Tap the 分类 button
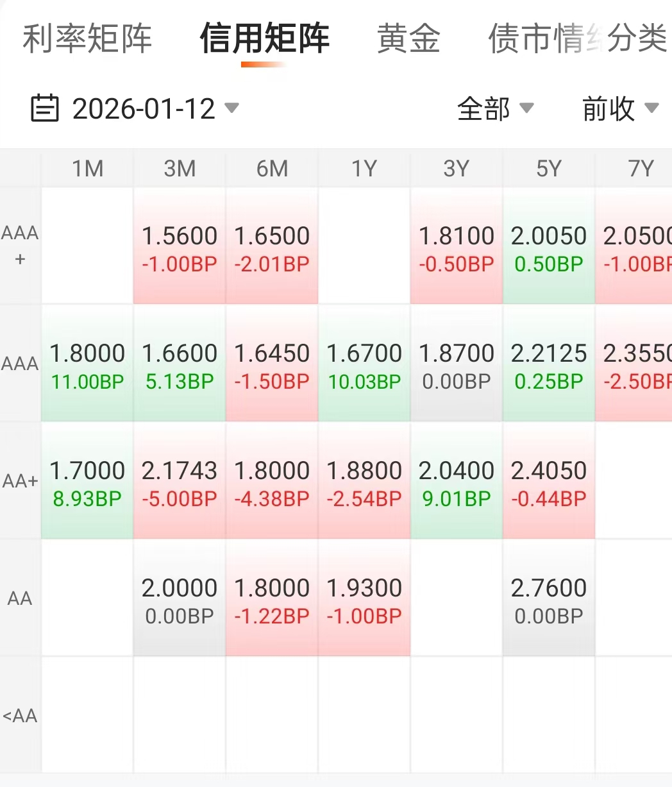 (x=637, y=38)
